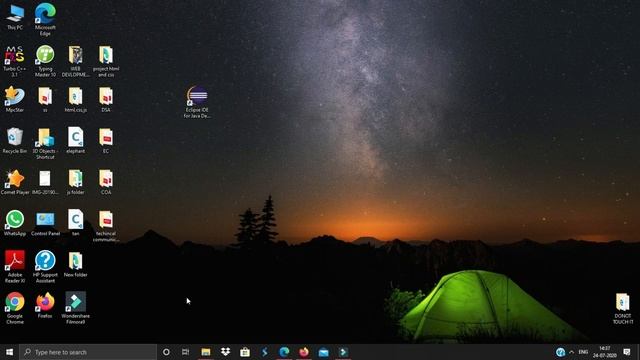
Task: Open File Explorer from the taskbar
Action: [x=206, y=352]
